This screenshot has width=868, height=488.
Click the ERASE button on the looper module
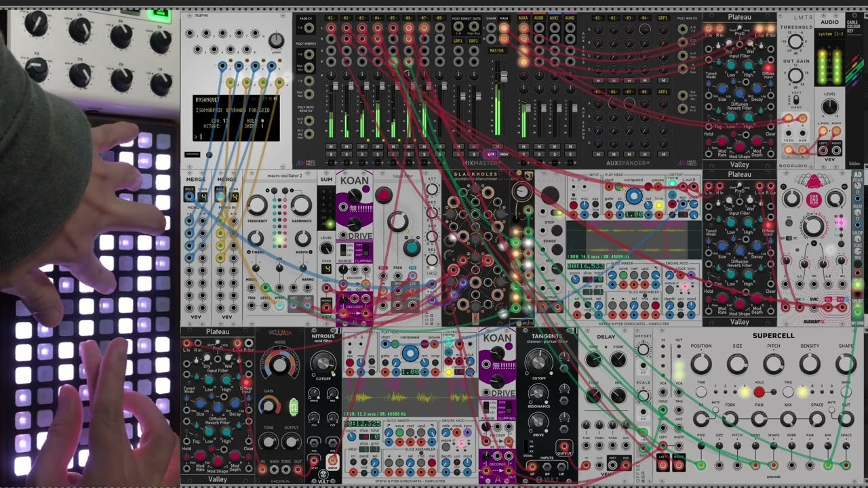557,249
